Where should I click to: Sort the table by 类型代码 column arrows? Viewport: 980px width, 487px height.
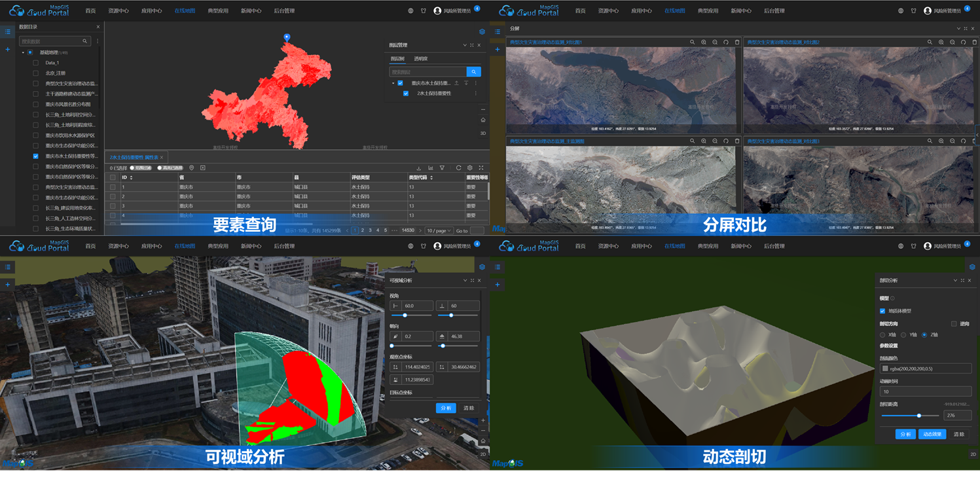pyautogui.click(x=431, y=177)
